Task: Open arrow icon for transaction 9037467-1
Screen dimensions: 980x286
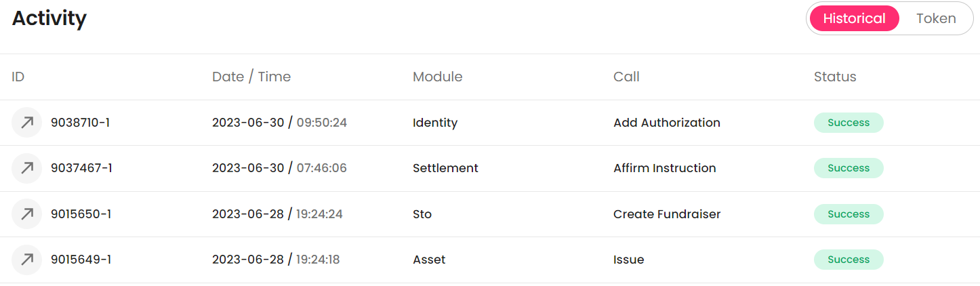Action: [x=27, y=168]
